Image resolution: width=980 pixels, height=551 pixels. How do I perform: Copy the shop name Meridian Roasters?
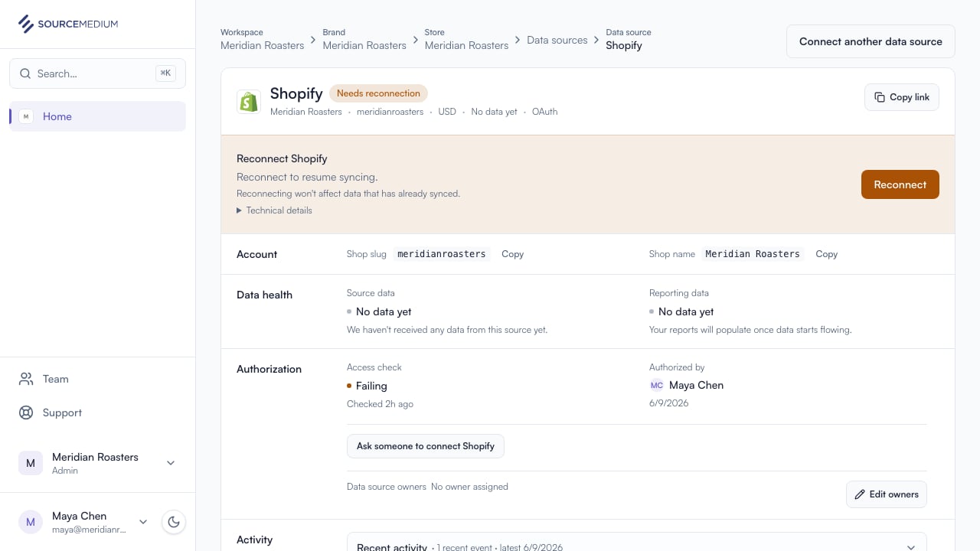826,254
